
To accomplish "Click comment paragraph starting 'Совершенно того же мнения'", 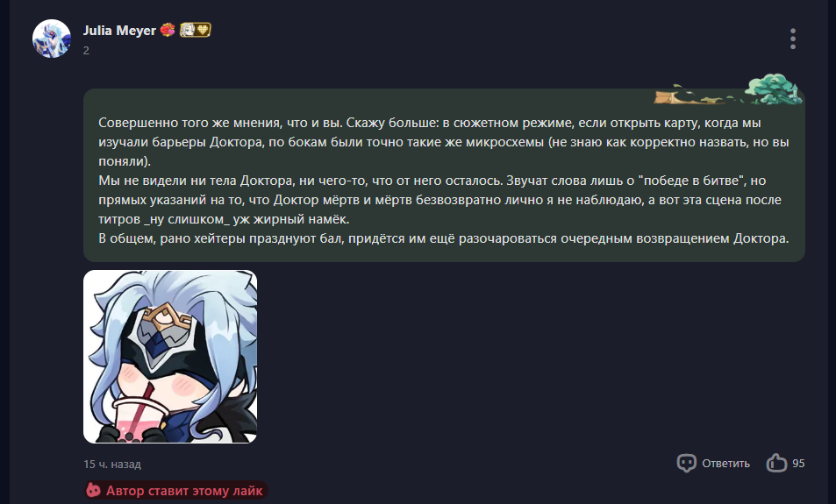I will [444, 142].
